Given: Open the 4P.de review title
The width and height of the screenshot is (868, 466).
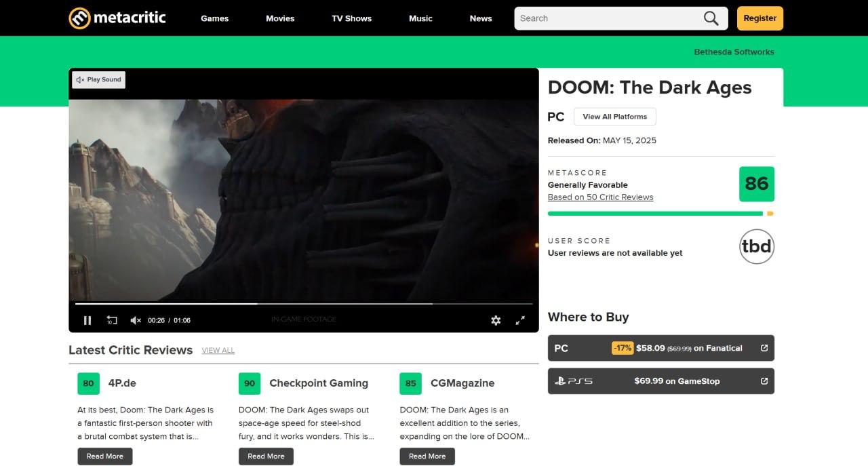Looking at the screenshot, I should pyautogui.click(x=122, y=383).
